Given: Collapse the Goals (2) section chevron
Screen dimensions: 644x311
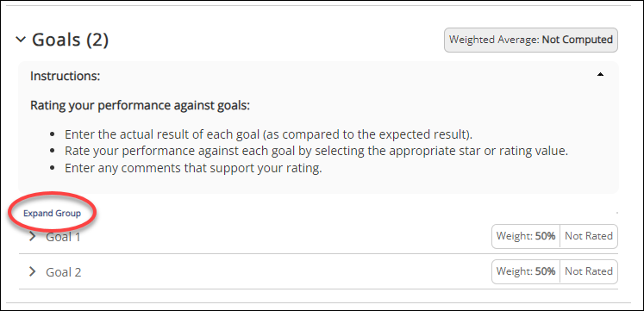Looking at the screenshot, I should [21, 40].
